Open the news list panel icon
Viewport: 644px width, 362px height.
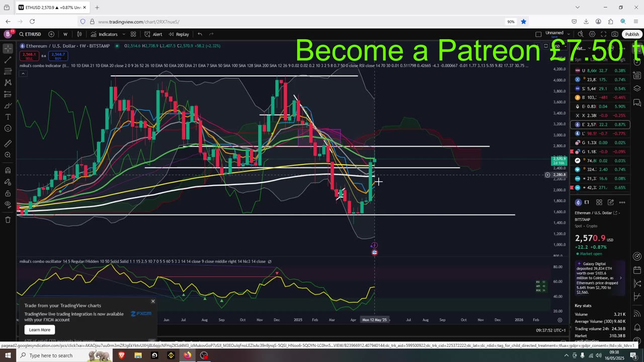(637, 75)
